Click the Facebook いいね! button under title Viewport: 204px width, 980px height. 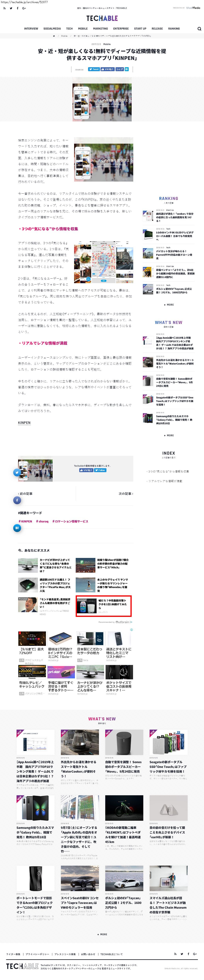coord(107,69)
